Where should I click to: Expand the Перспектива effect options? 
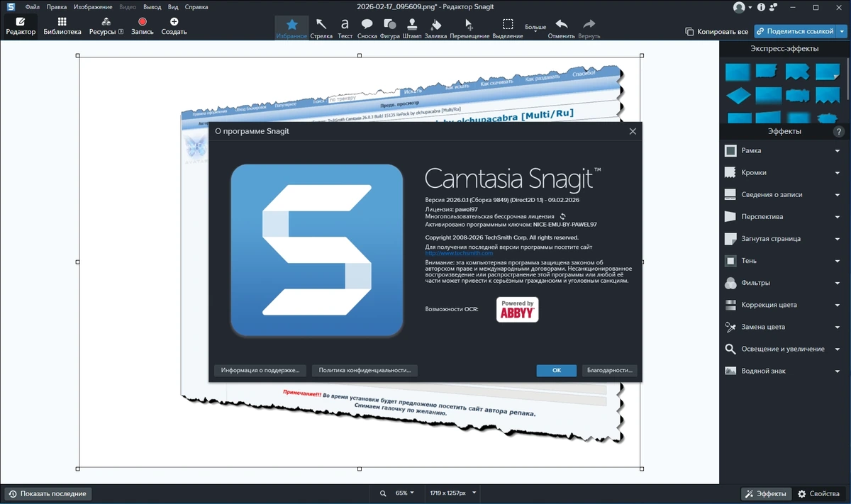coord(838,217)
